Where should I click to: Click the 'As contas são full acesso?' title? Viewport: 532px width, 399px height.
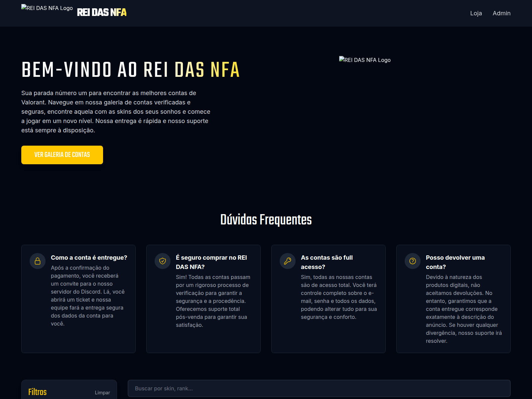(327, 262)
